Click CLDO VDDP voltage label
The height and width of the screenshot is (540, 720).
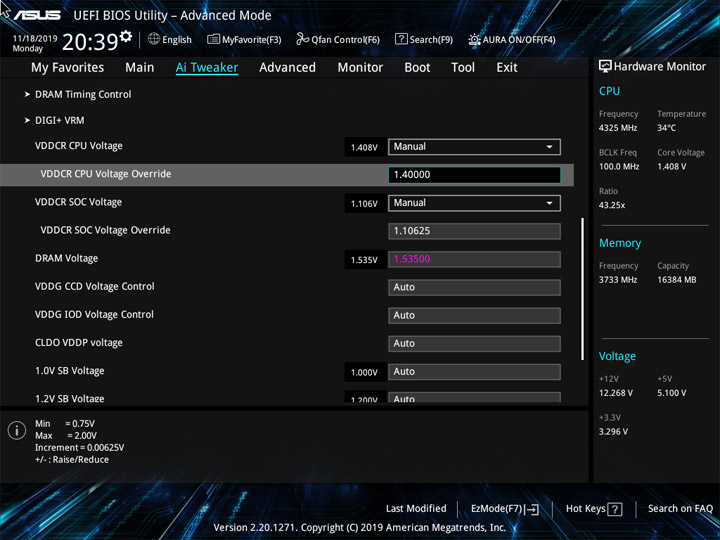(x=79, y=343)
